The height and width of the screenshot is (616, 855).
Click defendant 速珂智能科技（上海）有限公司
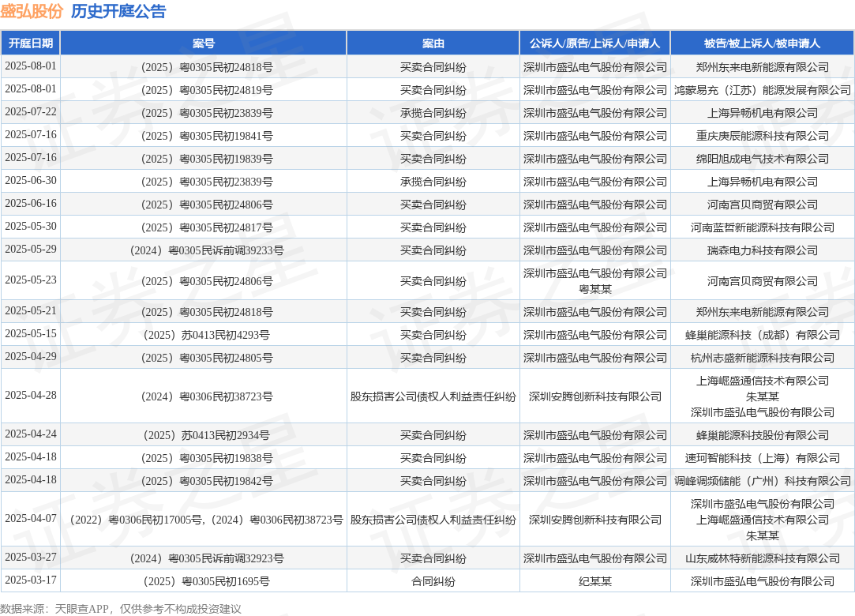pyautogui.click(x=763, y=458)
